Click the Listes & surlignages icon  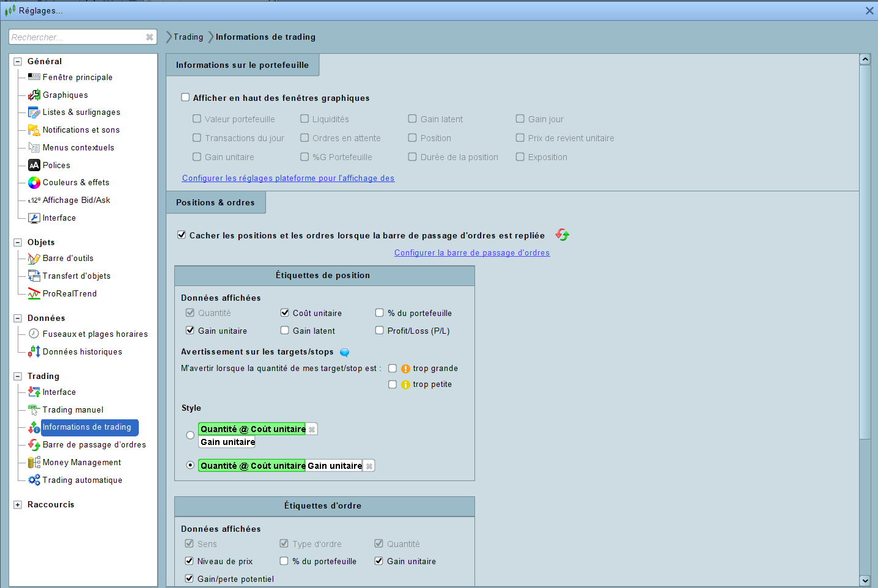pos(34,112)
